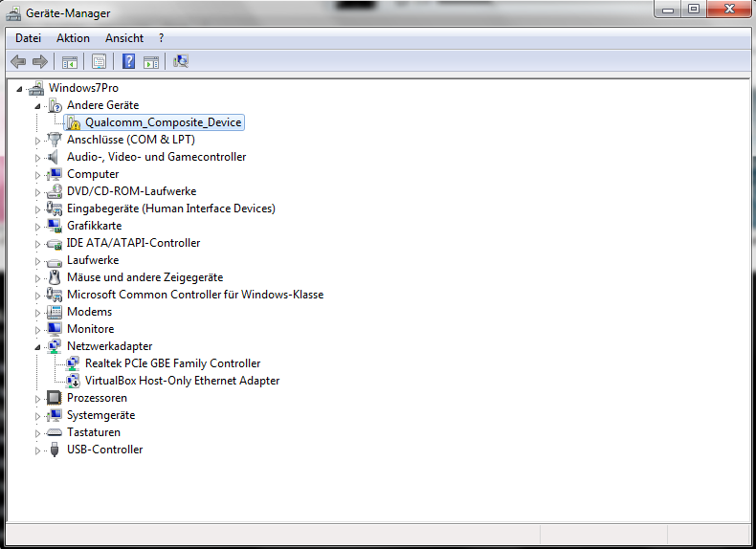Click the Netzwerkadapter network icon
This screenshot has height=549, width=756.
55,346
